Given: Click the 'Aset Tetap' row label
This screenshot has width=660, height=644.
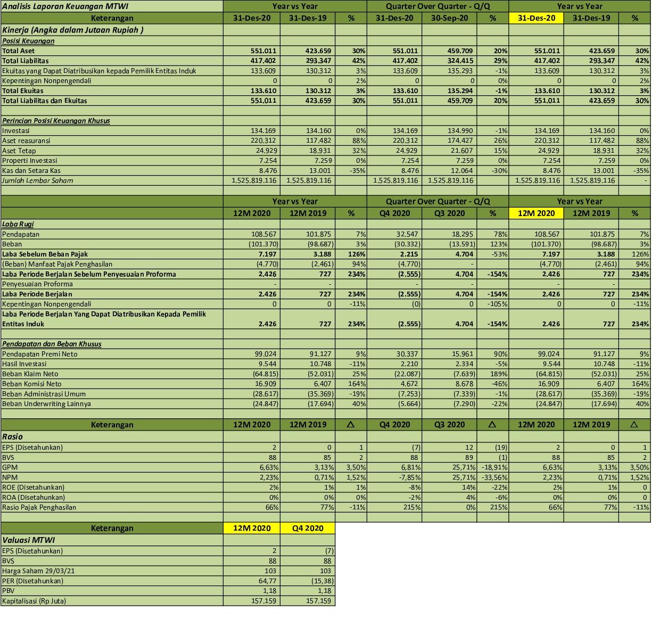Looking at the screenshot, I should (x=19, y=151).
